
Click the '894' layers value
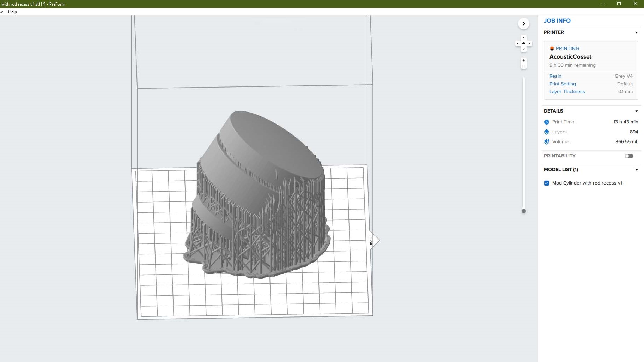click(634, 132)
